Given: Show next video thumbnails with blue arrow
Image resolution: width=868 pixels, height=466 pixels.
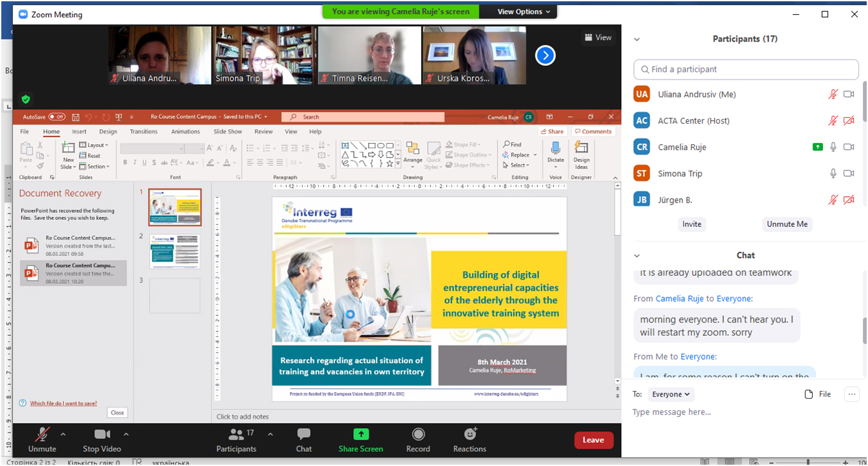Looking at the screenshot, I should (545, 56).
